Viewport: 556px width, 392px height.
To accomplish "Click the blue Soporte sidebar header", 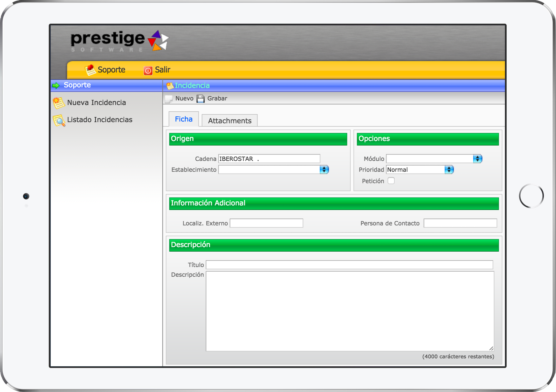I will (107, 85).
